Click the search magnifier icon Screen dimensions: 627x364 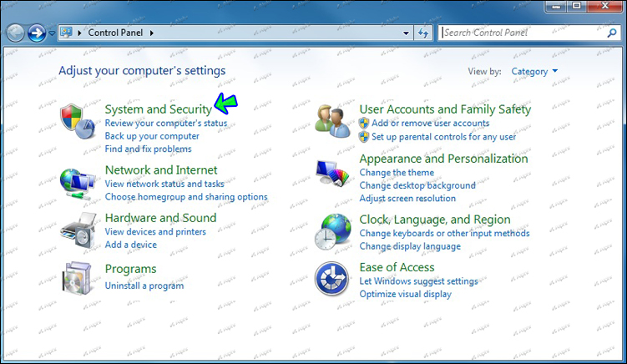(x=611, y=33)
